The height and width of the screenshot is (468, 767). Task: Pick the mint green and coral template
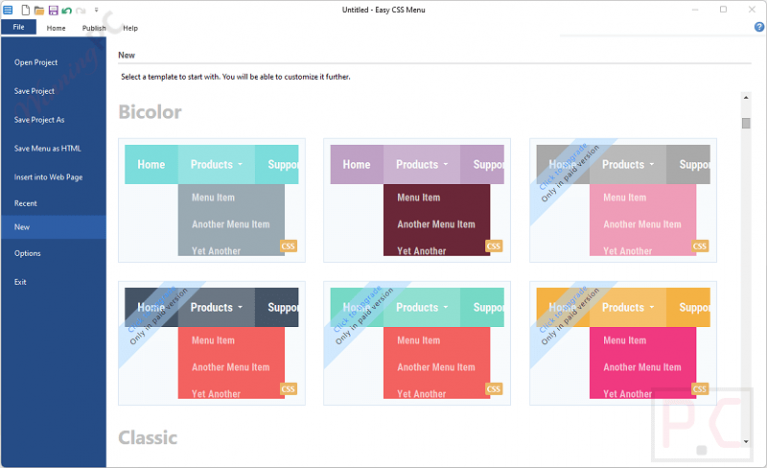click(x=417, y=343)
